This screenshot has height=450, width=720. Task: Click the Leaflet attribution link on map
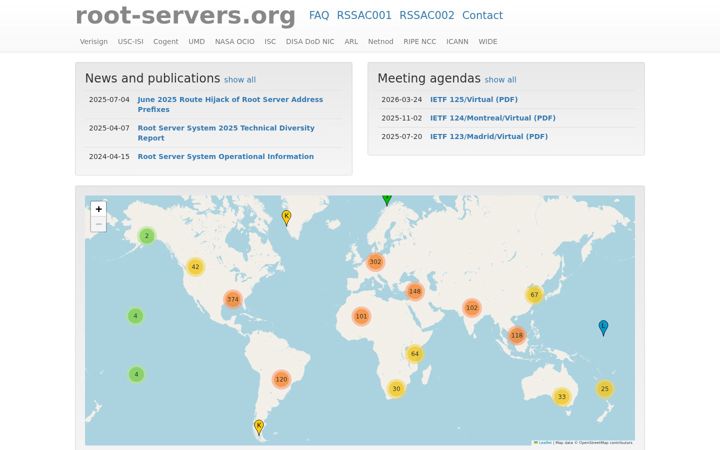(x=545, y=443)
